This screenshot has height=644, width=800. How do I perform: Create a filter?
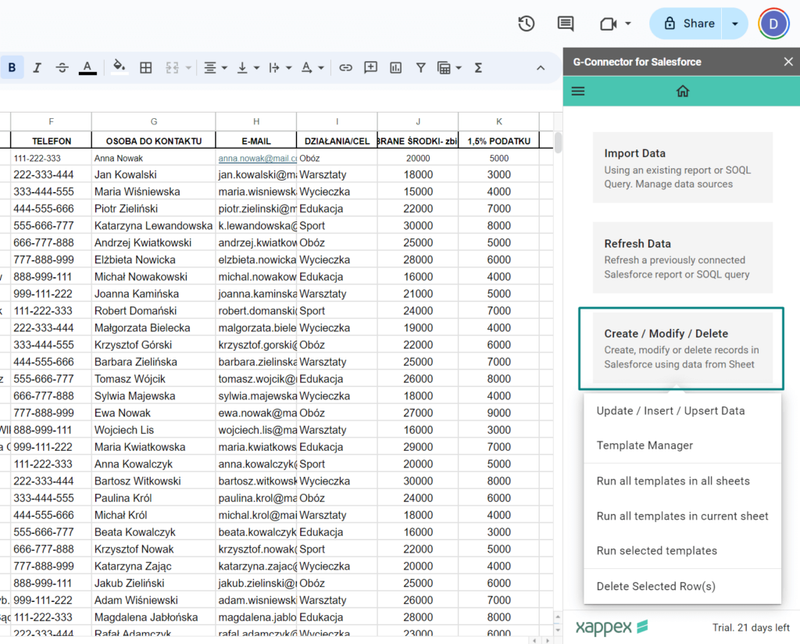(420, 67)
